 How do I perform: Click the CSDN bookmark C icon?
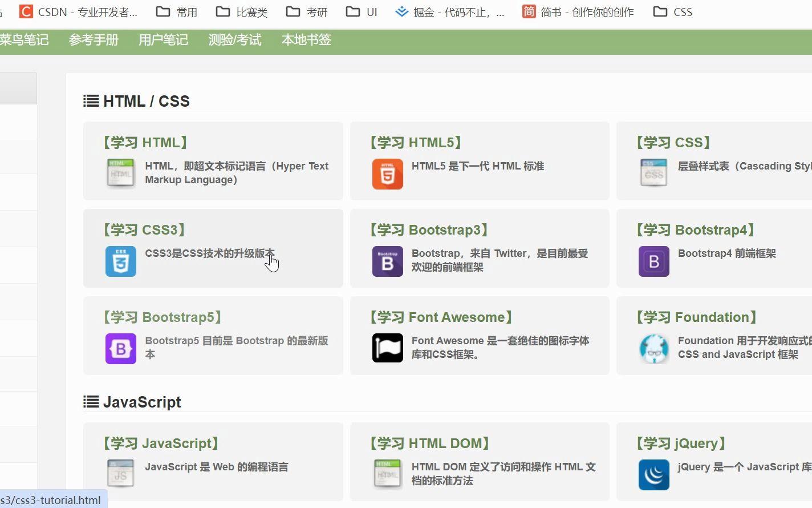[x=26, y=11]
